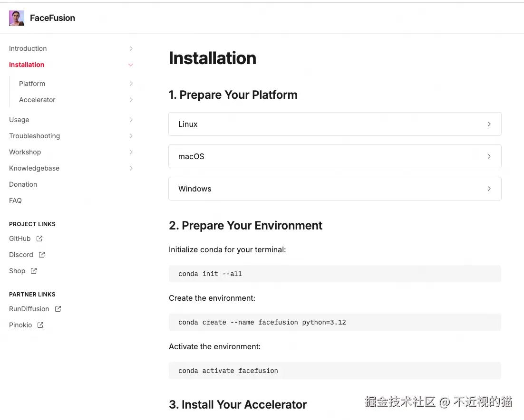Click the FaceFusion logo avatar image
The width and height of the screenshot is (524, 420).
pyautogui.click(x=17, y=18)
